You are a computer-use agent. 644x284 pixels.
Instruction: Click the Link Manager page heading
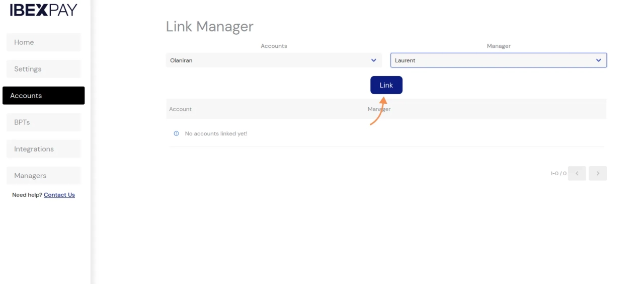point(209,26)
